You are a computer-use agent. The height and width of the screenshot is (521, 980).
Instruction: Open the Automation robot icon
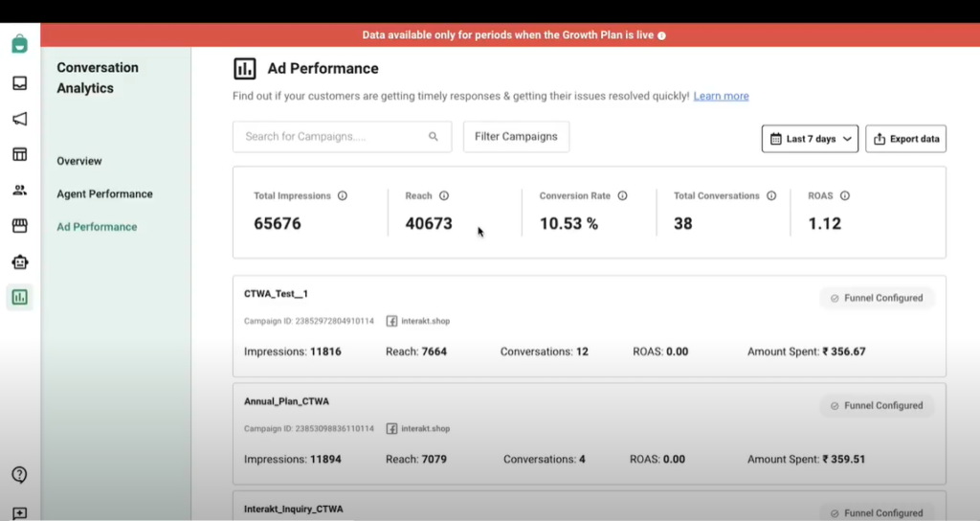pos(20,262)
